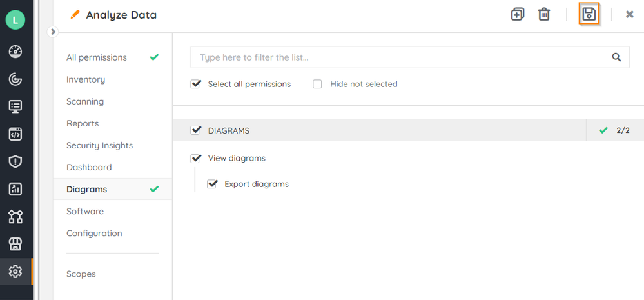The image size is (644, 300).
Task: Uncheck the Export diagrams permission
Action: [x=213, y=184]
